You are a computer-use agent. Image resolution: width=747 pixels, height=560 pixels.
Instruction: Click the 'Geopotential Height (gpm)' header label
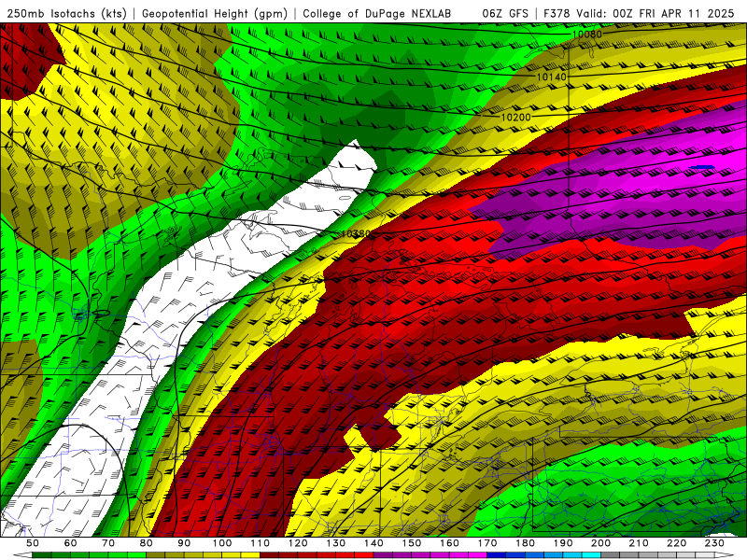click(215, 13)
